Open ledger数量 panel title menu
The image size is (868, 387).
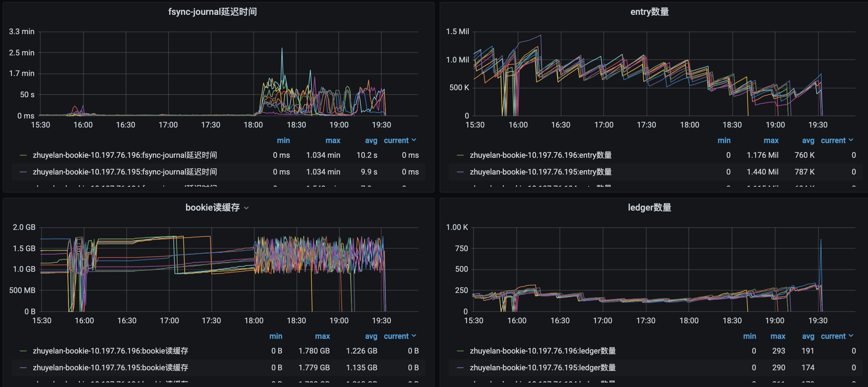(649, 208)
